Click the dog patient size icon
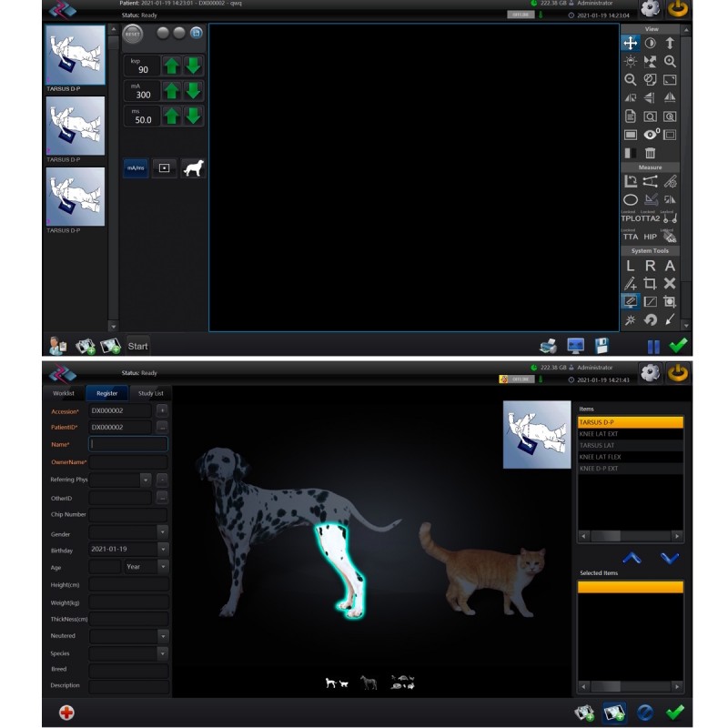 [192, 168]
